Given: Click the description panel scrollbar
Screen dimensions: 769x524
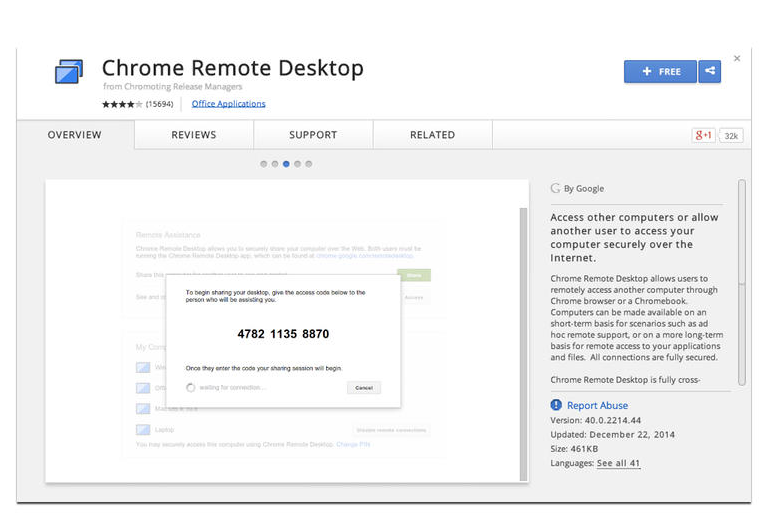Looking at the screenshot, I should coord(742,282).
